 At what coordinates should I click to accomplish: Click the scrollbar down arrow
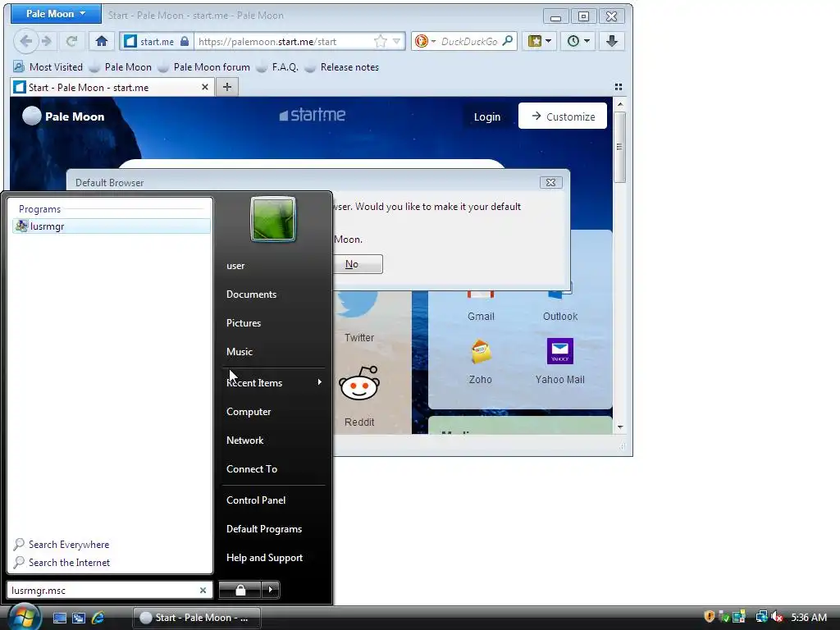(x=620, y=427)
